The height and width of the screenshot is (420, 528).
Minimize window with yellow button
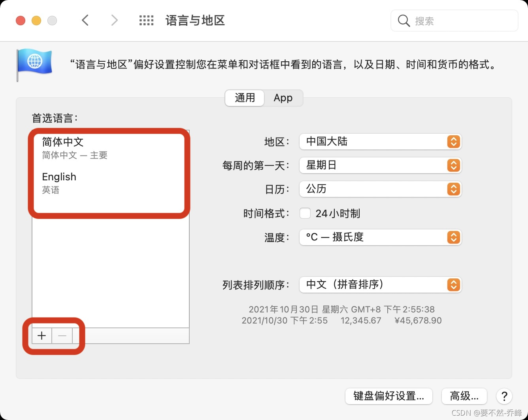[x=36, y=21]
